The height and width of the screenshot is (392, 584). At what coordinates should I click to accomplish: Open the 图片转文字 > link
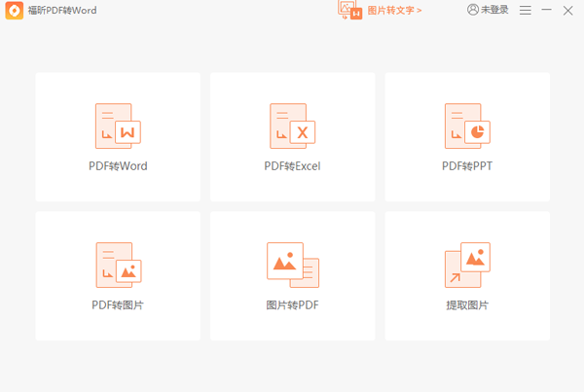pos(394,10)
